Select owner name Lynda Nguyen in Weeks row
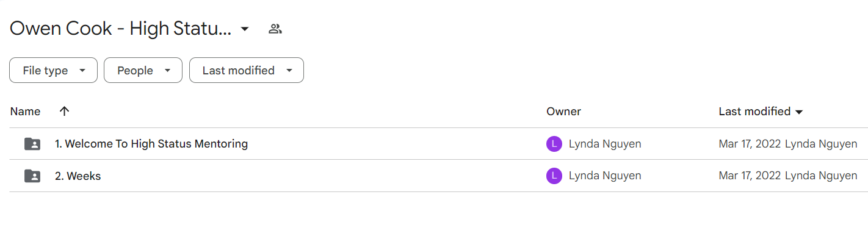Viewport: 868px width, 250px height. 605,176
